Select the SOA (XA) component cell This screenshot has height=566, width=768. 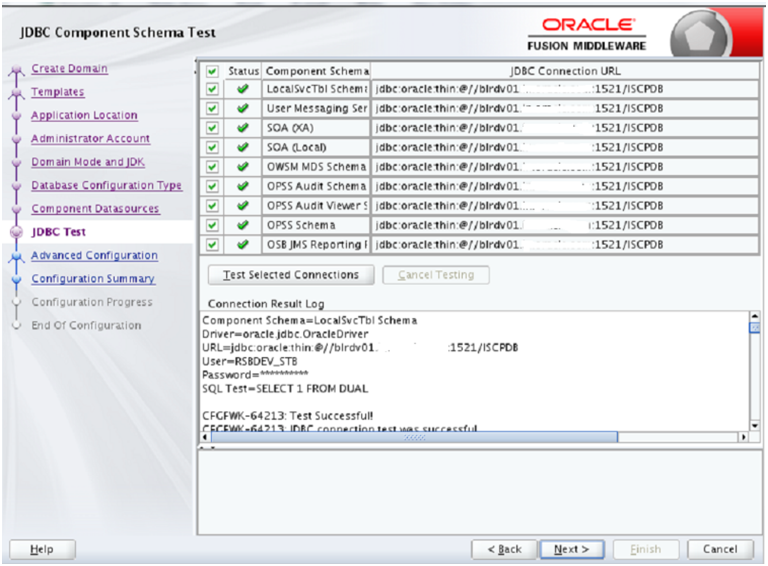(316, 128)
